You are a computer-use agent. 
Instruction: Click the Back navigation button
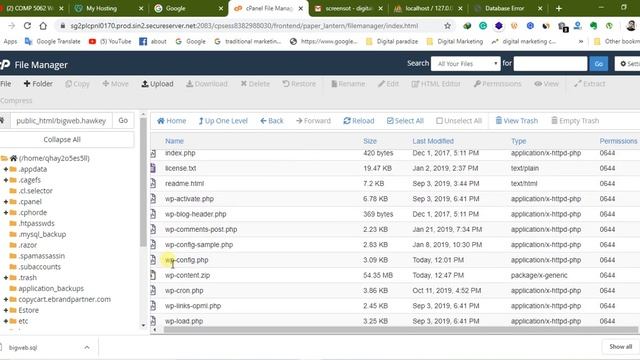coord(272,121)
